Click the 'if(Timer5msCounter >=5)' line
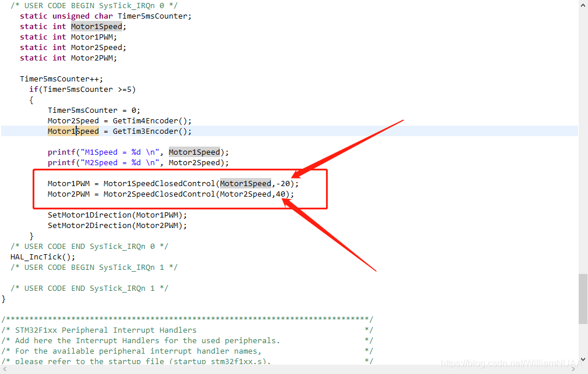This screenshot has width=588, height=374. [83, 90]
